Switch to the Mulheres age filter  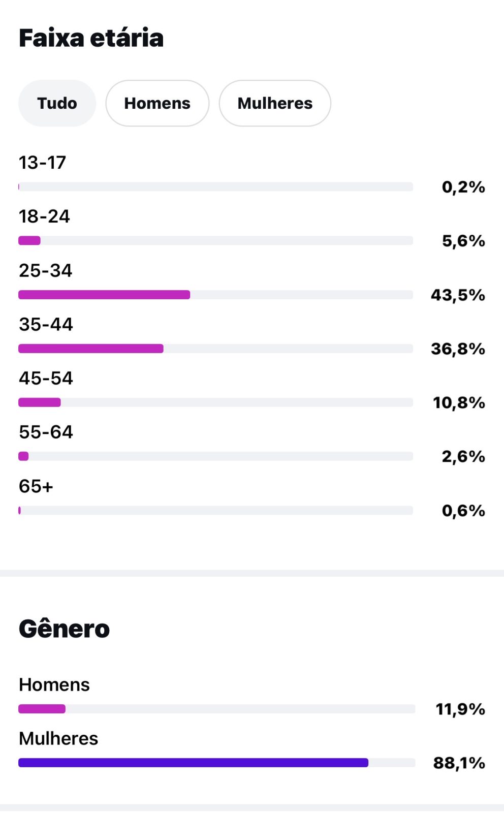pos(275,103)
